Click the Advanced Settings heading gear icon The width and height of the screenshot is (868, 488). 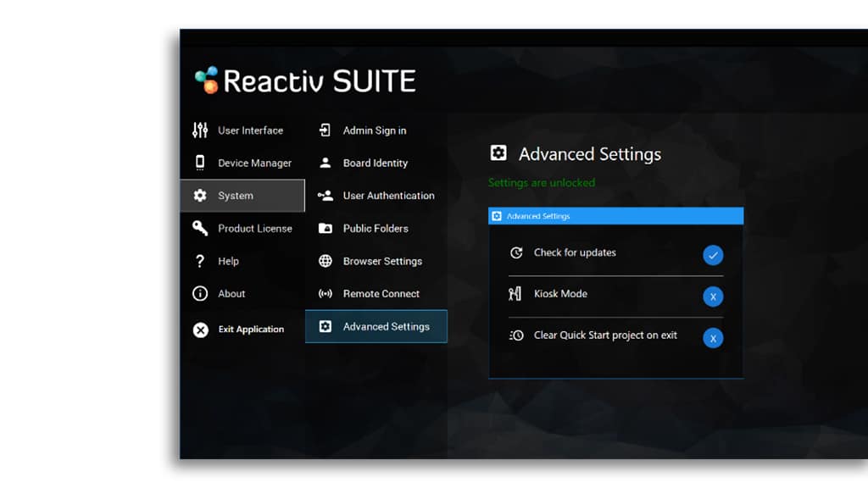click(x=498, y=152)
